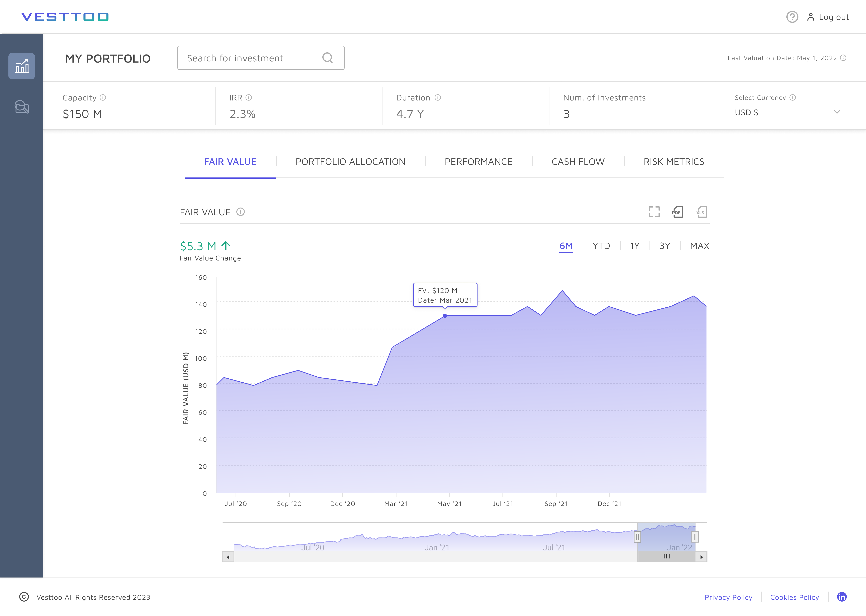Select the YTD time range

[x=601, y=246]
